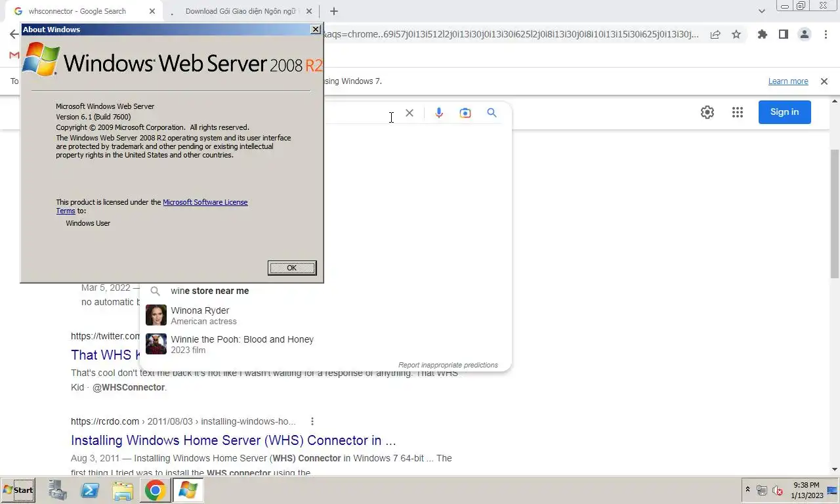Click the rcrdo.com result URL text
840x504 pixels.
(x=183, y=421)
